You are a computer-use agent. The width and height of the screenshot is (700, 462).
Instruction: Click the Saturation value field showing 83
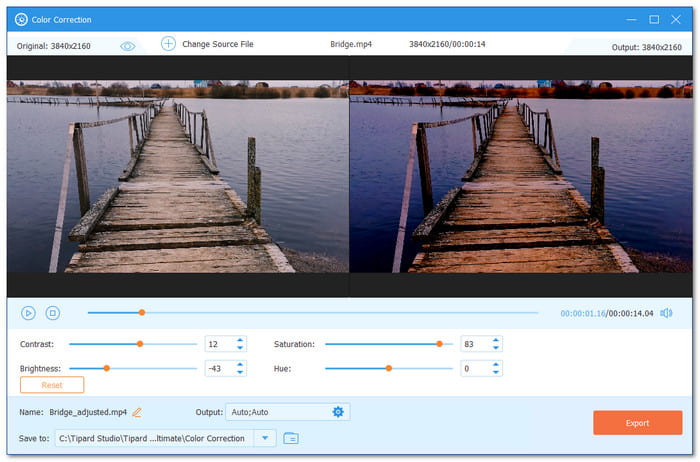tap(475, 344)
